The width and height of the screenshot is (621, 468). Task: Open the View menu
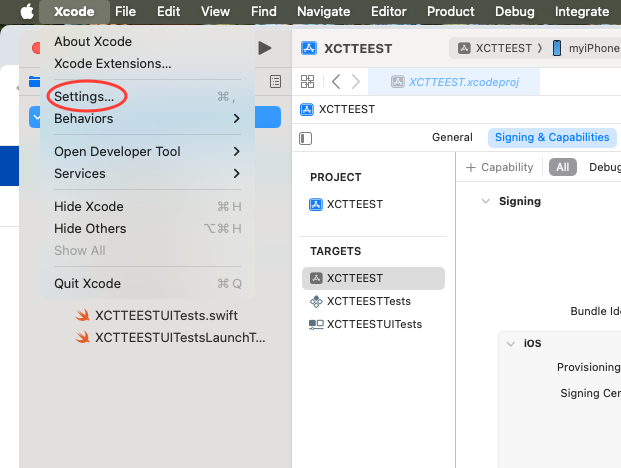pos(215,11)
